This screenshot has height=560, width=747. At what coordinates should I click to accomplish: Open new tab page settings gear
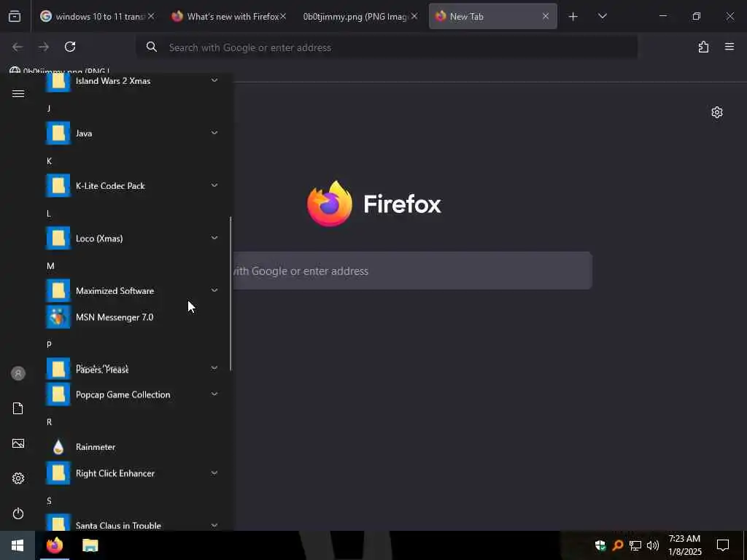[x=717, y=112]
